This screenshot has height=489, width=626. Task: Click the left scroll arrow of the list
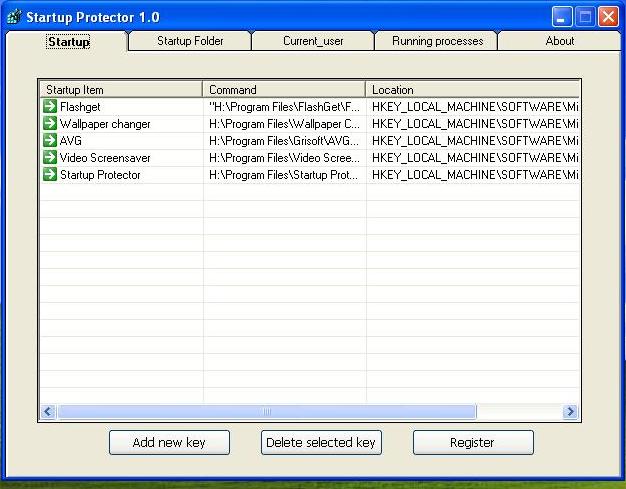coord(48,411)
